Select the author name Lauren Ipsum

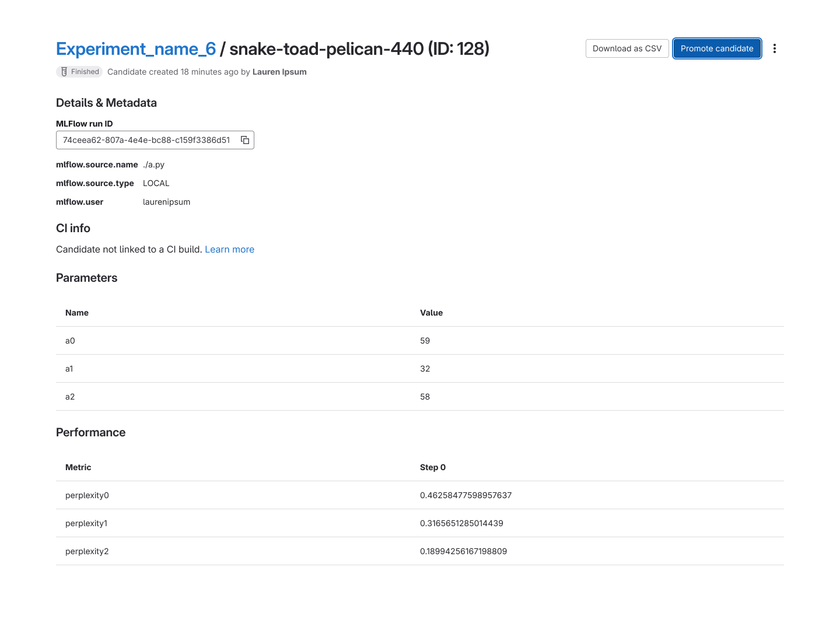tap(279, 72)
